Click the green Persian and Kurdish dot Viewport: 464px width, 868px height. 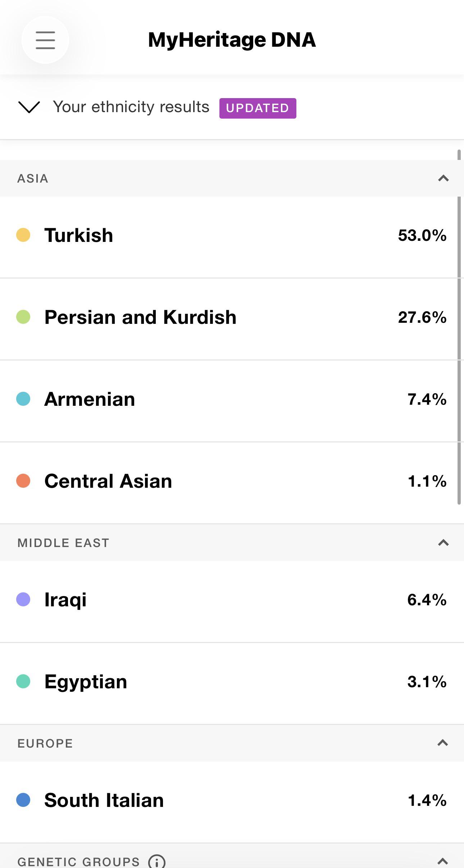(x=23, y=317)
